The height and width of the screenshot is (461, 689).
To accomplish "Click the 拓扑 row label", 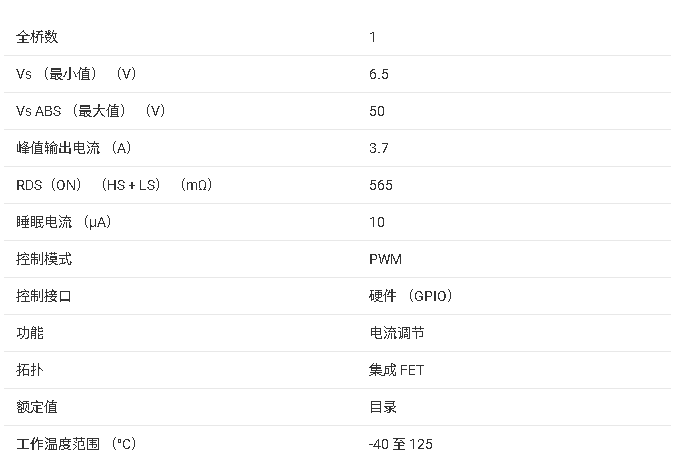I will coord(31,370).
